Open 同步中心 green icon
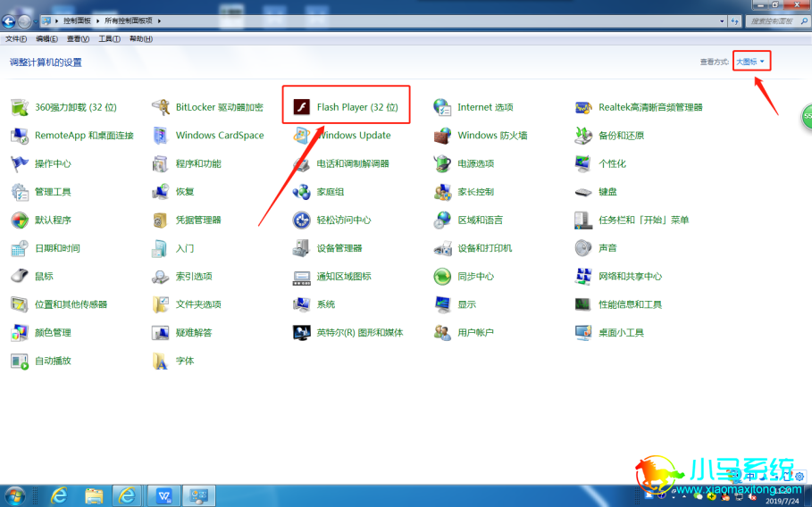Image resolution: width=812 pixels, height=507 pixels. click(x=442, y=277)
